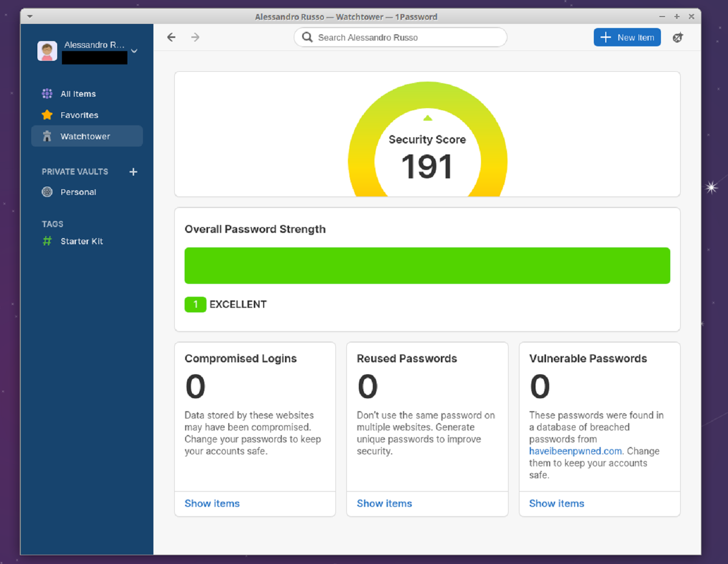Open the window menu arrow in titlebar
The width and height of the screenshot is (728, 564).
pyautogui.click(x=30, y=16)
